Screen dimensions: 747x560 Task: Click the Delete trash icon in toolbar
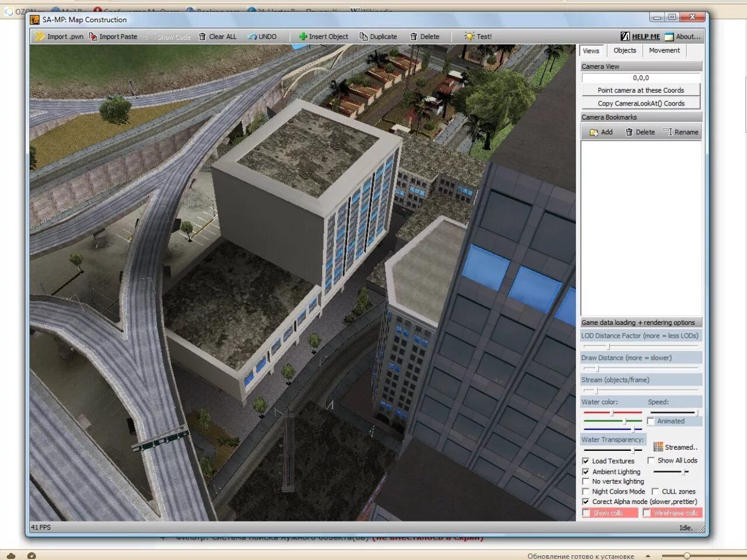(414, 37)
